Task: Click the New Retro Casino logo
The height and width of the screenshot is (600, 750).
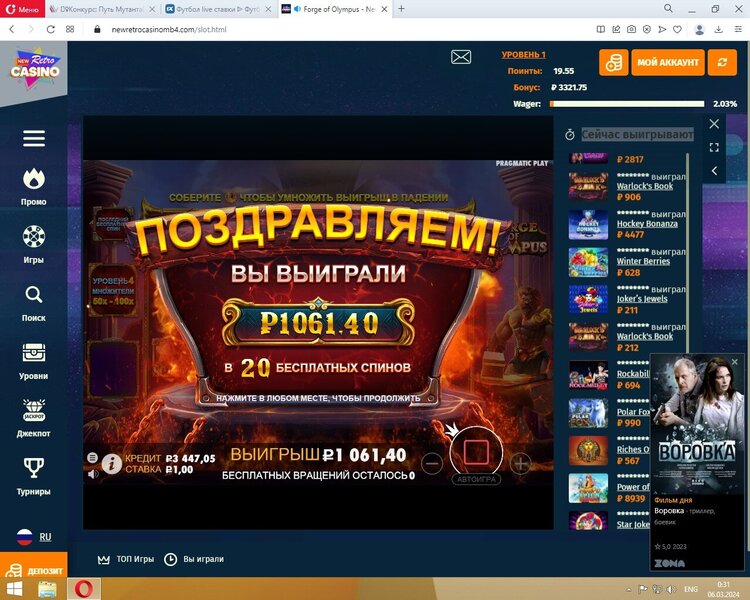Action: point(34,68)
